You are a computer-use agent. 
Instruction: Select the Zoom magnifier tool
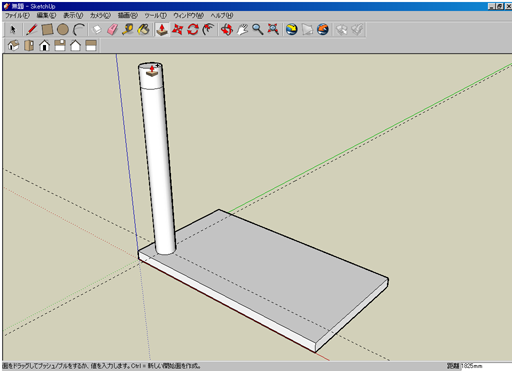258,30
